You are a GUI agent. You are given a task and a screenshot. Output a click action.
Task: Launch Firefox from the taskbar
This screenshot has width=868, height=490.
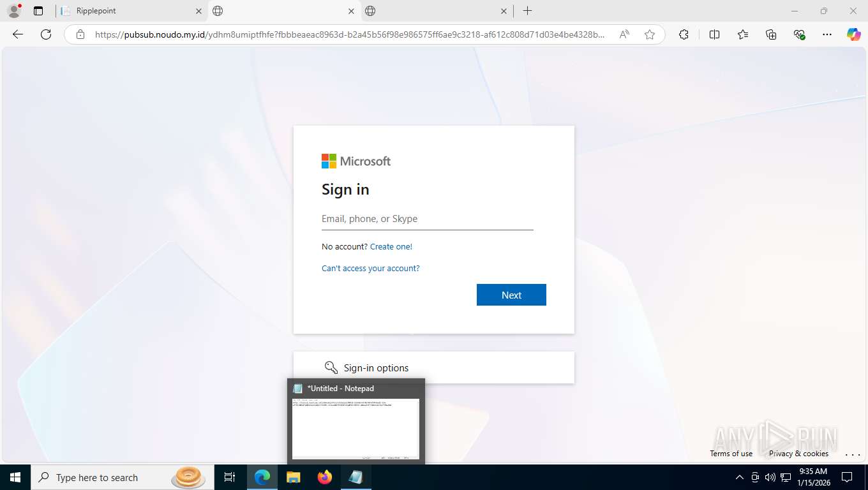pyautogui.click(x=325, y=477)
